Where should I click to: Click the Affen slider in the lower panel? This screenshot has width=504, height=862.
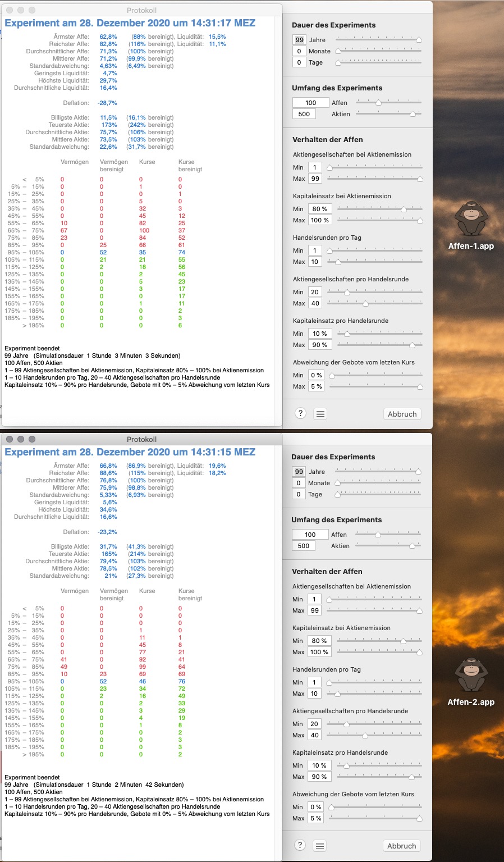coord(388,535)
